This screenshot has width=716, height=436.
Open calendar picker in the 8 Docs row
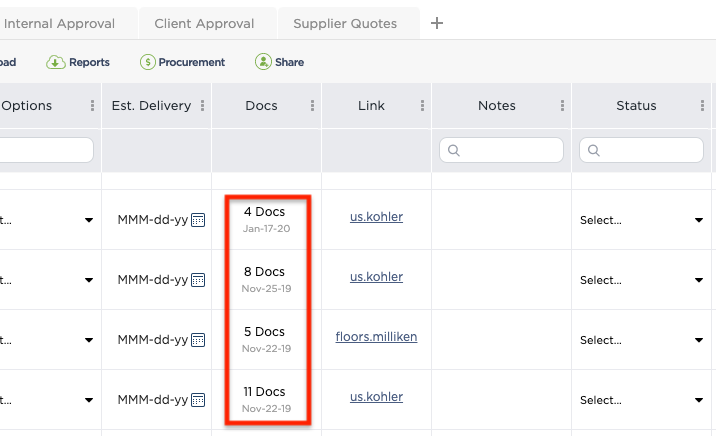point(198,279)
